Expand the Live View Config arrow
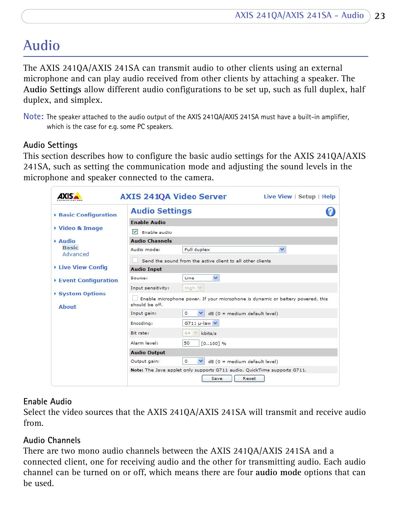The height and width of the screenshot is (532, 402). (x=55, y=267)
